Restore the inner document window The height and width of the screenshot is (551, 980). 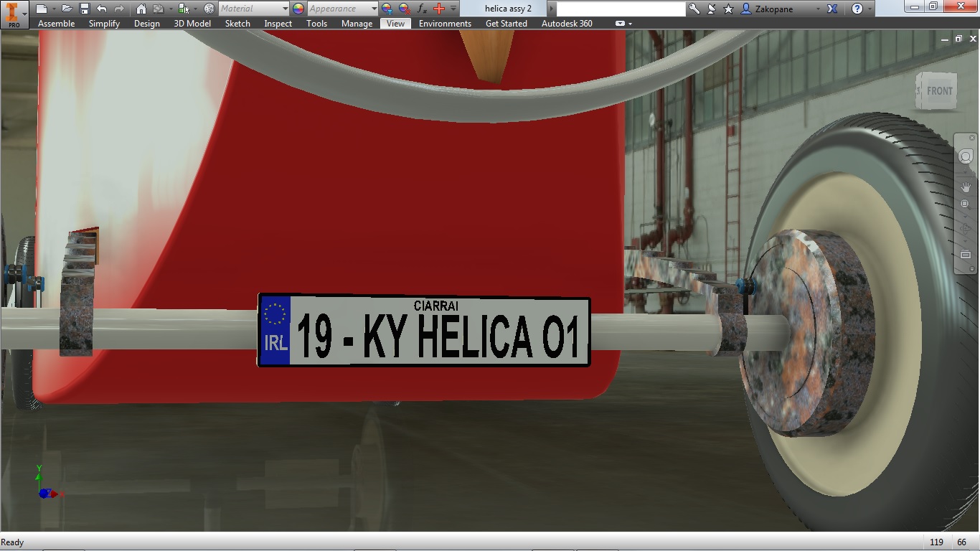958,39
